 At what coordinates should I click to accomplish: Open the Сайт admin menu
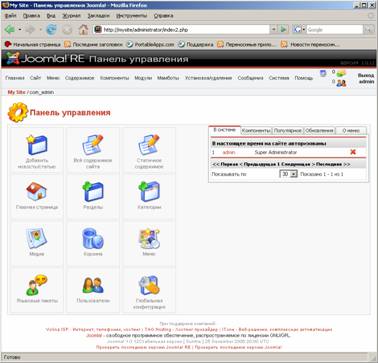35,78
